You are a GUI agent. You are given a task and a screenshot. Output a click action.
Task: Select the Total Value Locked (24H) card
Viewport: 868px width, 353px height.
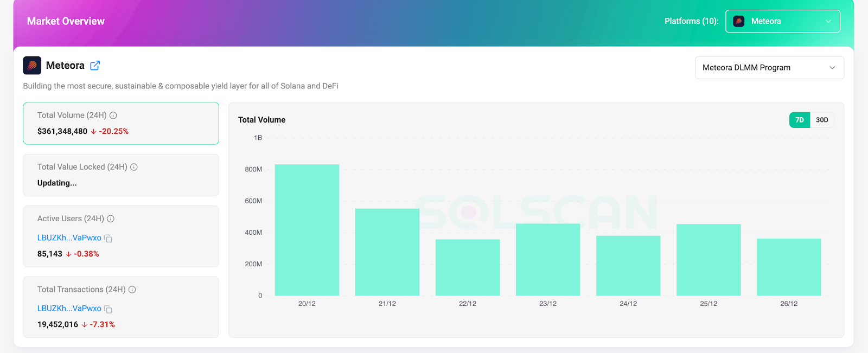121,175
